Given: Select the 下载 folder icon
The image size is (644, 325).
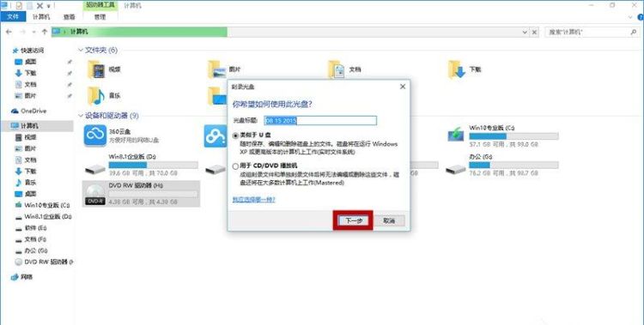Looking at the screenshot, I should tap(457, 69).
